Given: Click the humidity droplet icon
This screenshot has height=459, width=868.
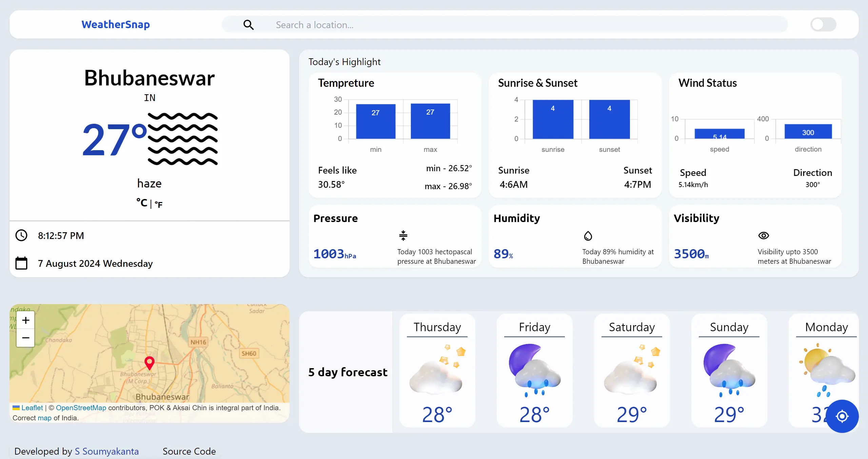Looking at the screenshot, I should pos(588,236).
